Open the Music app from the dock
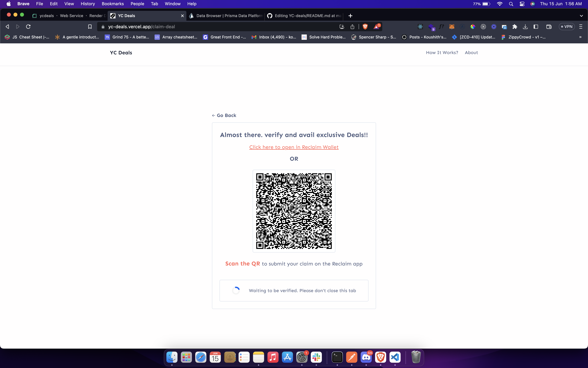 273,357
